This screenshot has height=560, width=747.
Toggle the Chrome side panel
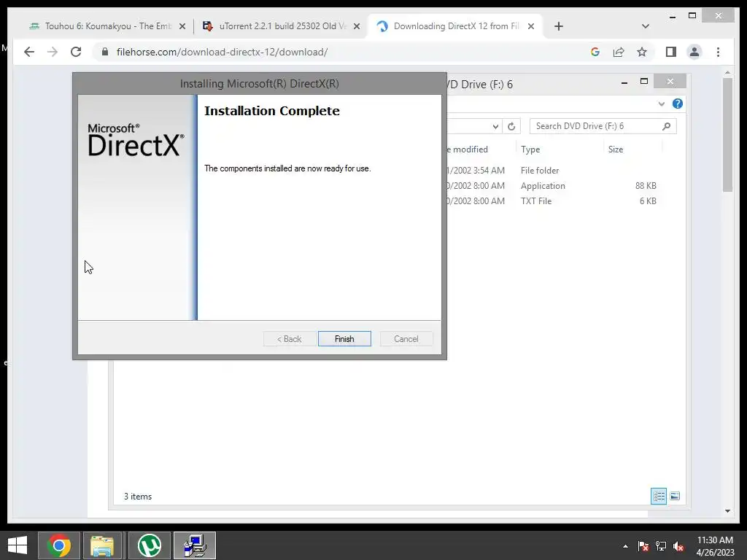coord(671,52)
